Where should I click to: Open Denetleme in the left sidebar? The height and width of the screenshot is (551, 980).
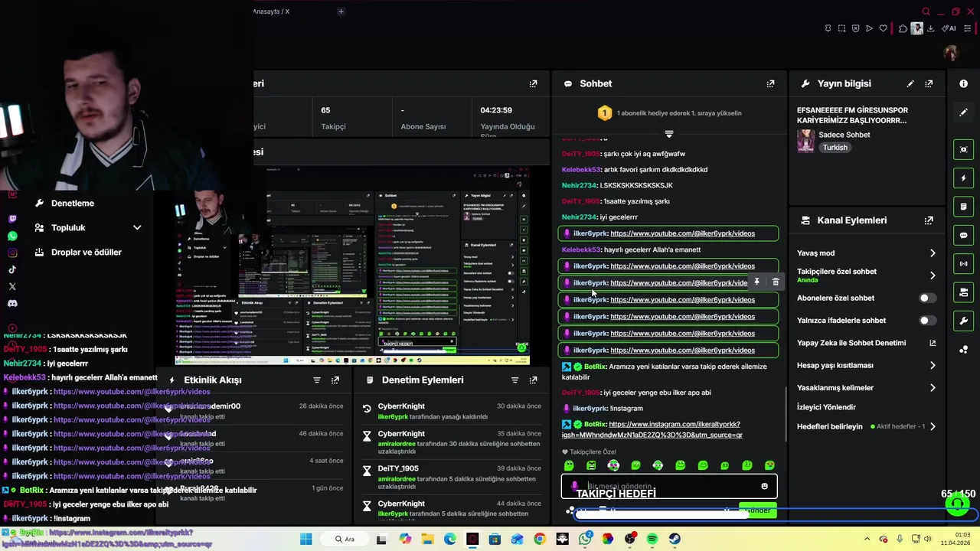73,204
